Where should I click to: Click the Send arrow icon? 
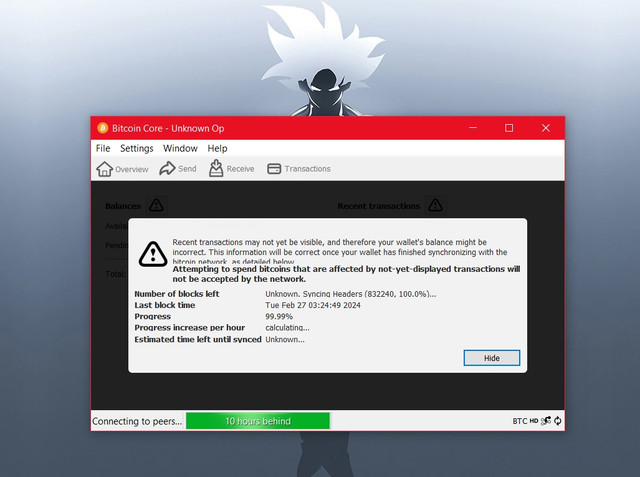click(167, 168)
